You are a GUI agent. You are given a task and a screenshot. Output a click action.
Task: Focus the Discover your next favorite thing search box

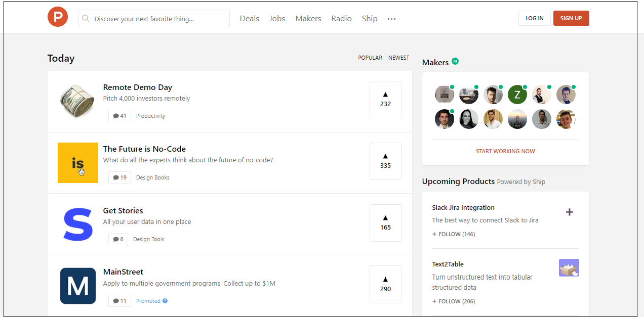click(154, 19)
